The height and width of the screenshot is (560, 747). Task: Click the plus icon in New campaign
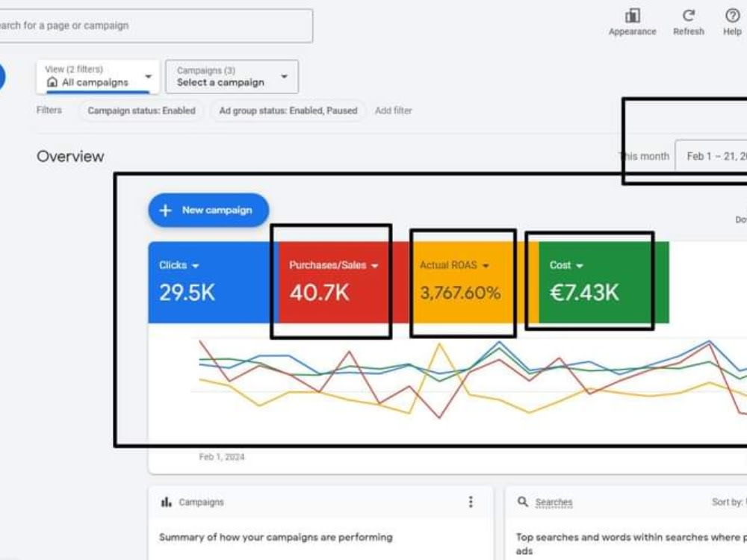[165, 211]
